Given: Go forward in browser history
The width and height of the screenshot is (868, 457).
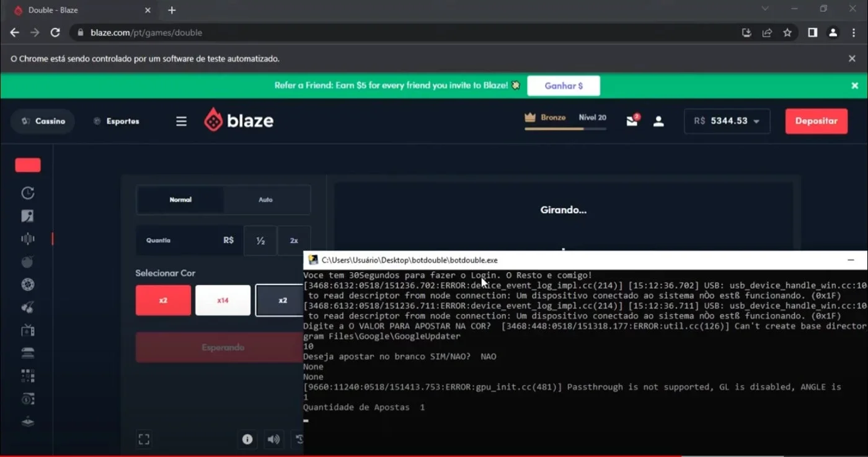Looking at the screenshot, I should tap(35, 33).
